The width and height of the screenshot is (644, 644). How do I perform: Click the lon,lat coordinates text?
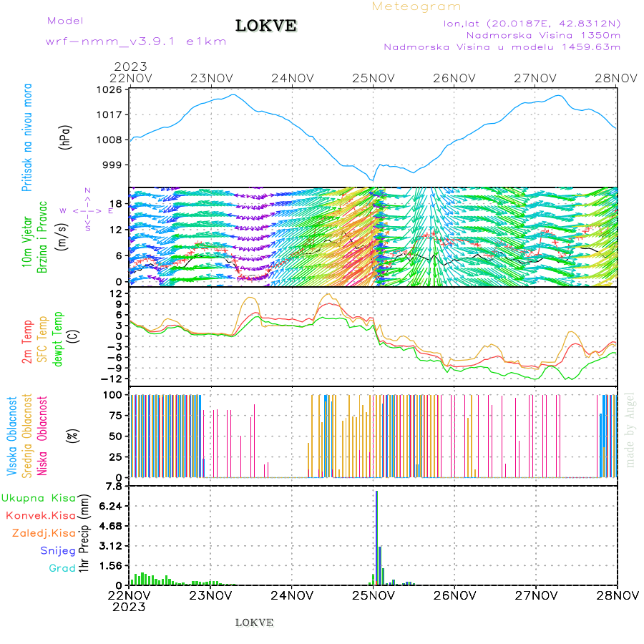click(x=532, y=24)
